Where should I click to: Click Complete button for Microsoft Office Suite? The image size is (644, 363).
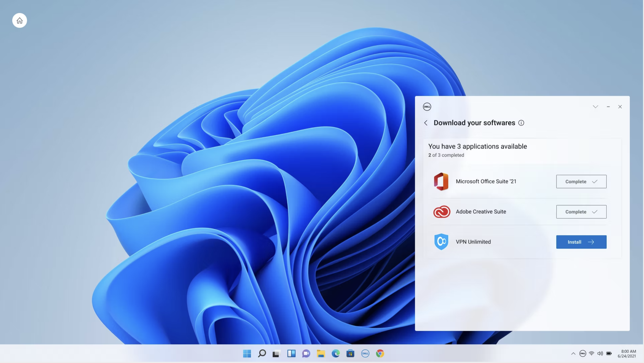coord(581,182)
